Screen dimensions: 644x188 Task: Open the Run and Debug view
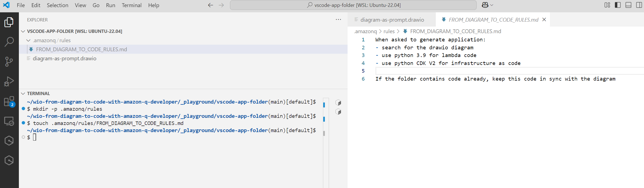(x=9, y=81)
